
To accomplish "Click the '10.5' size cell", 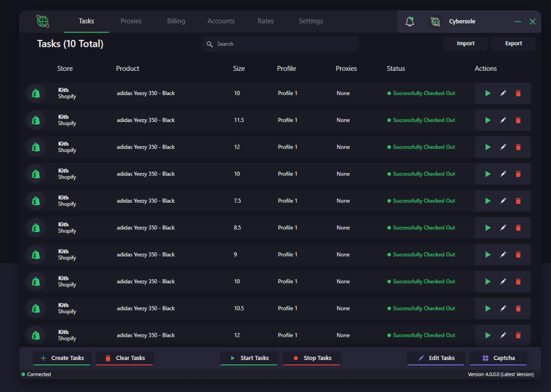I will pyautogui.click(x=239, y=308).
